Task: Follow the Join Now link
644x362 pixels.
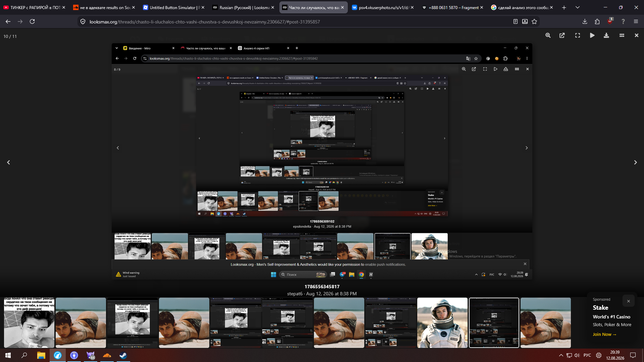Action: (x=604, y=335)
